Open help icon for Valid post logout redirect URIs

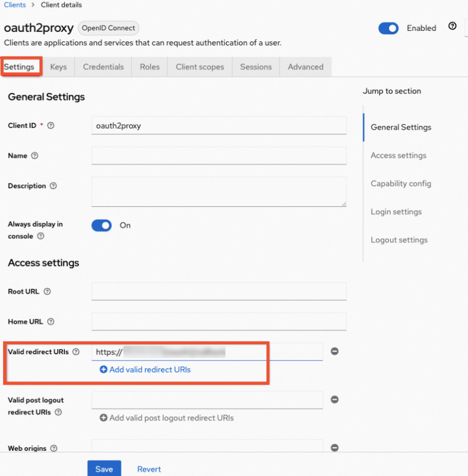pos(59,412)
